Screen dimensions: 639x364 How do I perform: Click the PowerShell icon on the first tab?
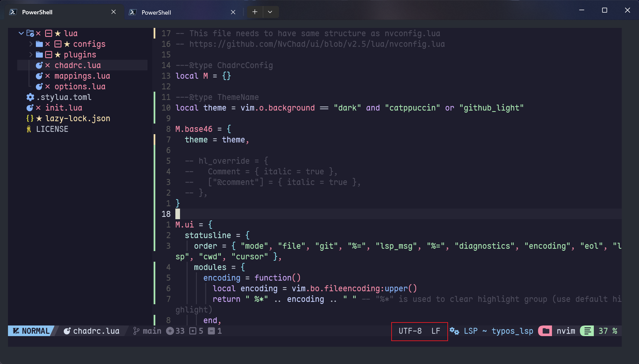[12, 12]
